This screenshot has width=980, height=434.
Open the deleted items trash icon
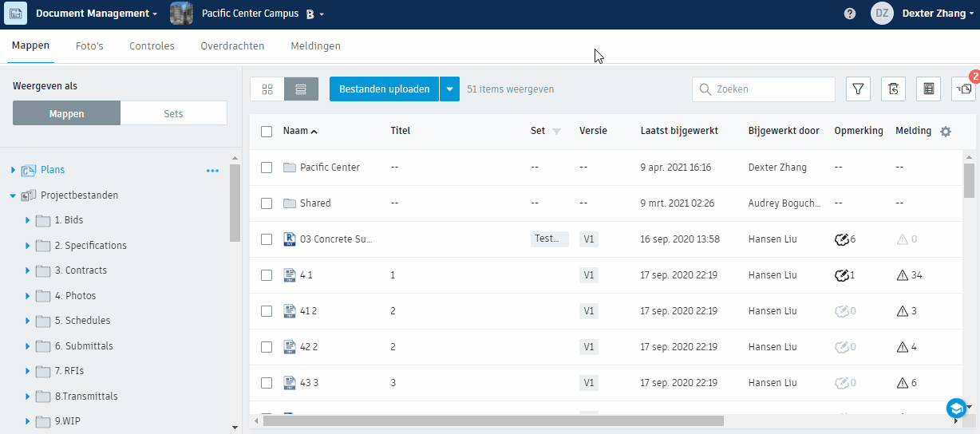893,89
